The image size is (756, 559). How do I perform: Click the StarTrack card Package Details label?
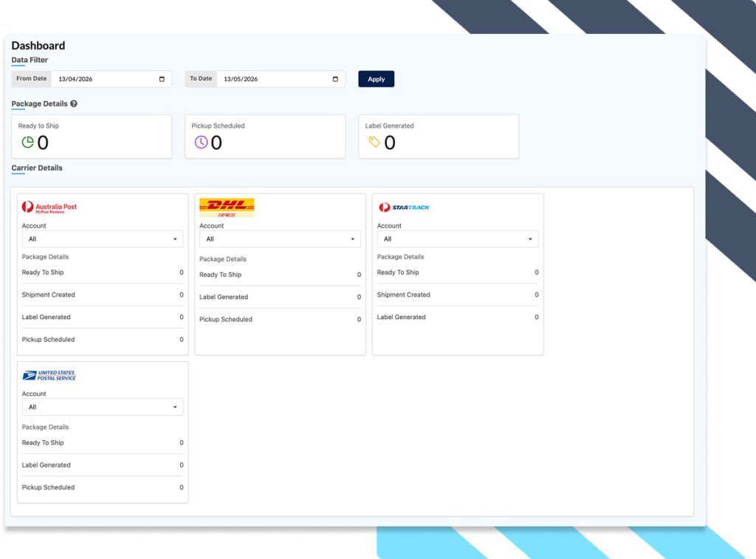[x=400, y=257]
